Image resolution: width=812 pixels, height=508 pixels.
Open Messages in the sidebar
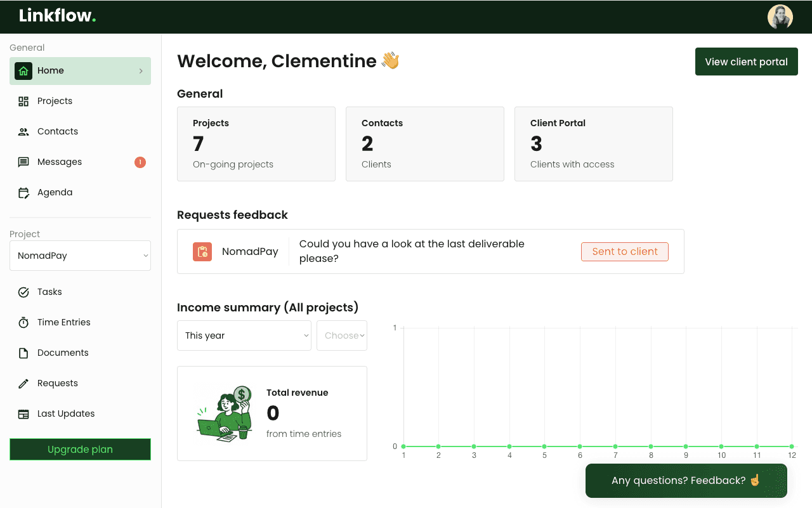pos(80,162)
